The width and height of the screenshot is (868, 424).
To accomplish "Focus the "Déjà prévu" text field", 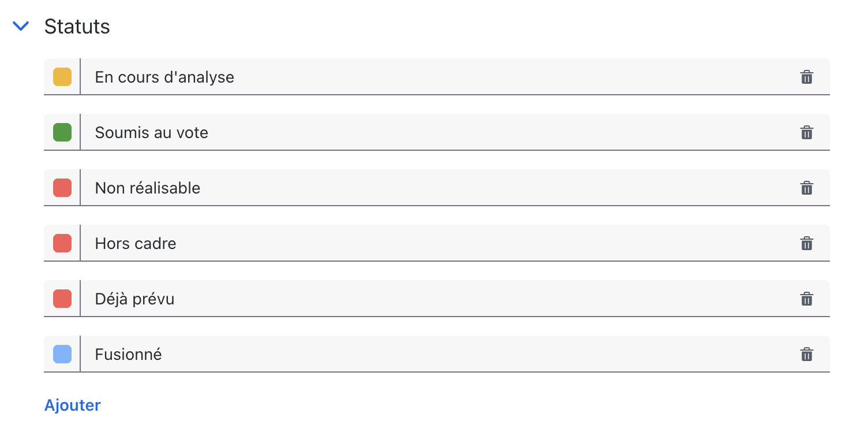I will point(436,299).
